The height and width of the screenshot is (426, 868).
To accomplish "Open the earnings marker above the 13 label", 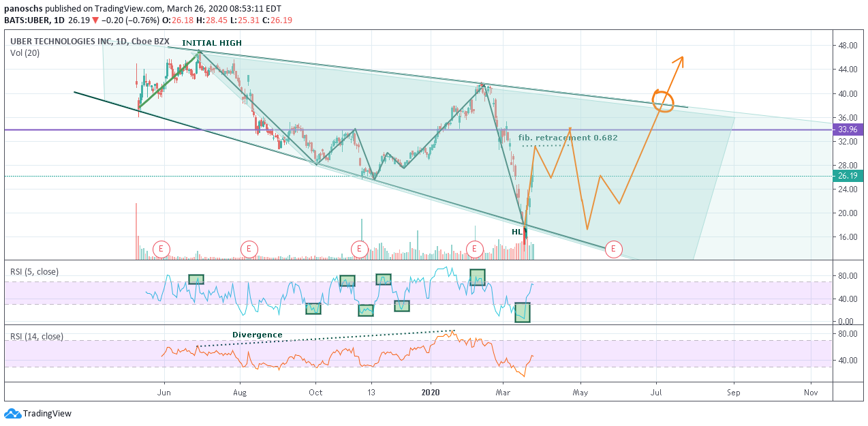I will [359, 249].
